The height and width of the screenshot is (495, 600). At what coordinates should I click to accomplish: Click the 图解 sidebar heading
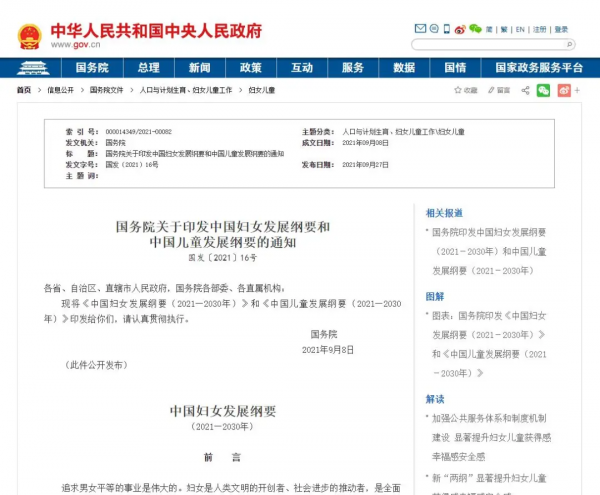click(435, 296)
